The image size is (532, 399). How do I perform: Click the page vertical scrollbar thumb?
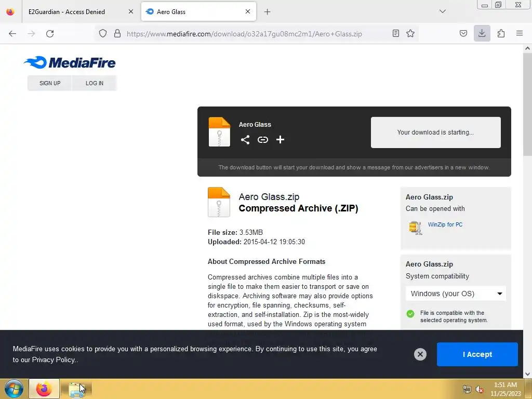[527, 105]
